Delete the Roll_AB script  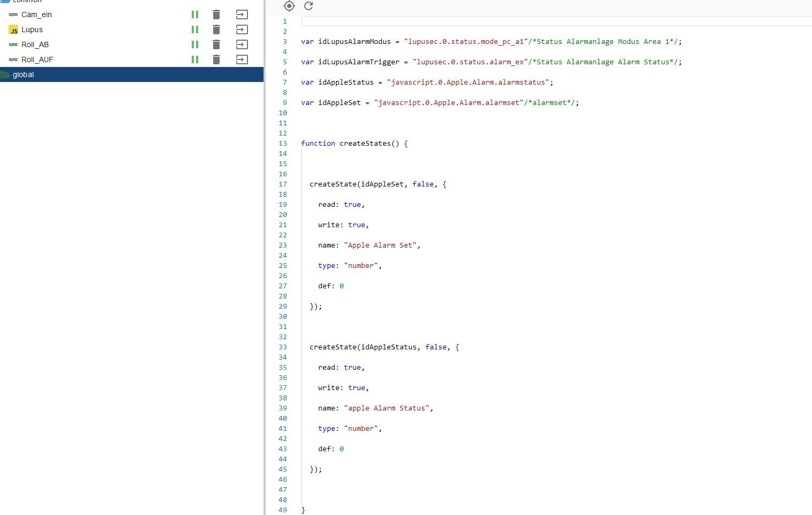[216, 44]
